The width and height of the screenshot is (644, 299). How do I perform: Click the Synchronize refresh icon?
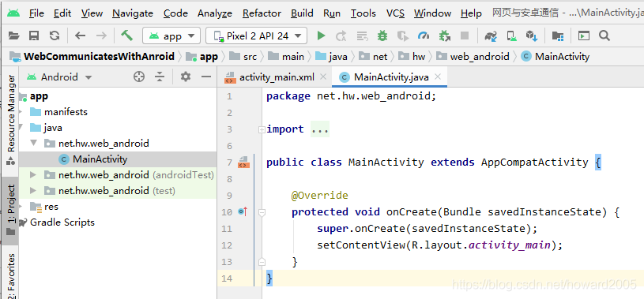(x=55, y=36)
